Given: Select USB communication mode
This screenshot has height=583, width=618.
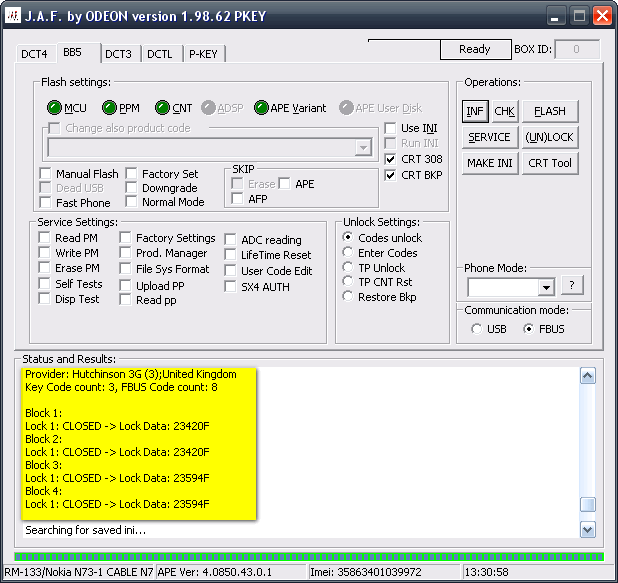Looking at the screenshot, I should point(477,329).
